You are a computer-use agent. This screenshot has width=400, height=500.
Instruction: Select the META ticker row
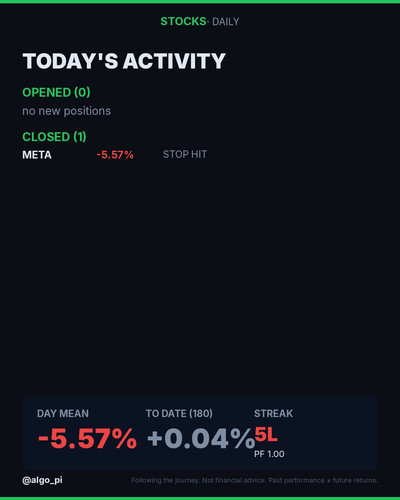(x=115, y=155)
